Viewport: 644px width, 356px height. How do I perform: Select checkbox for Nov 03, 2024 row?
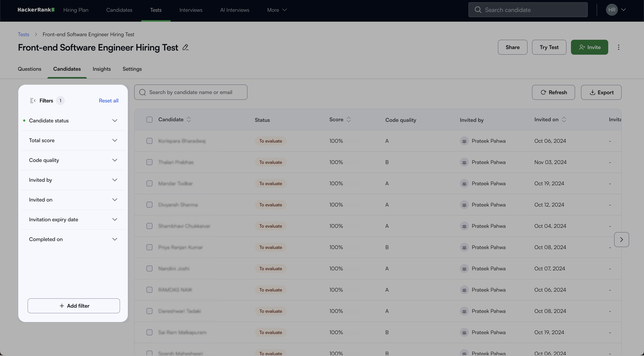pos(149,162)
